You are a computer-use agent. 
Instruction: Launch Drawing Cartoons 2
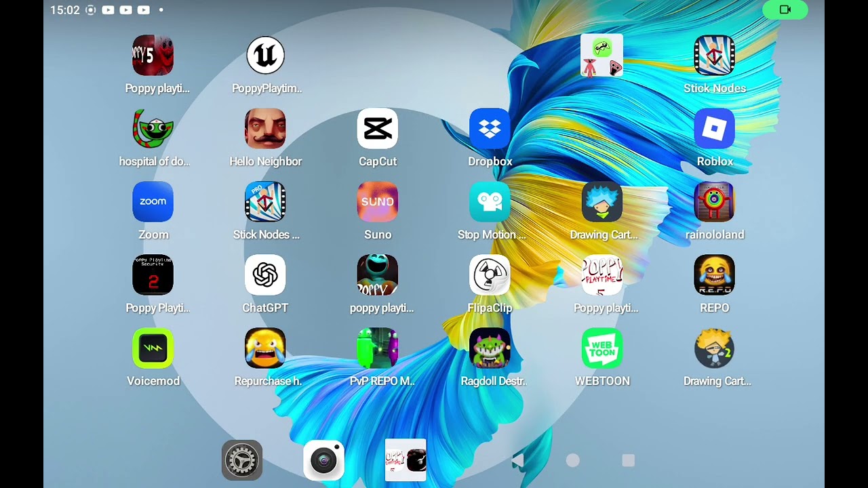coord(715,348)
